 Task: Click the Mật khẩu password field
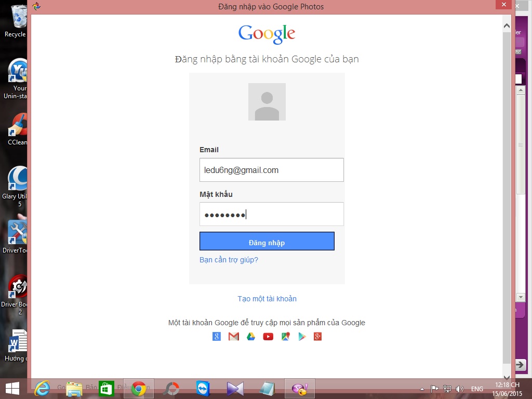(x=271, y=214)
